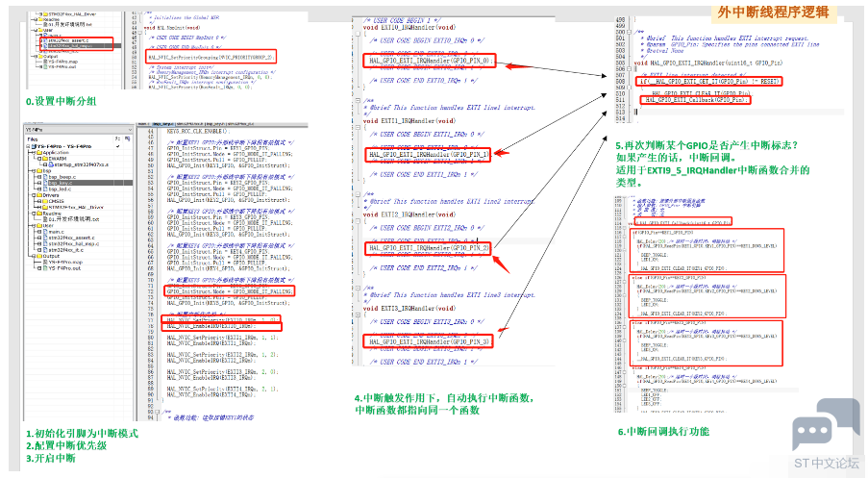Viewport: 868px width, 478px height.
Task: Click the startup_stm32f407xx.s assembler file icon
Action: pos(51,164)
